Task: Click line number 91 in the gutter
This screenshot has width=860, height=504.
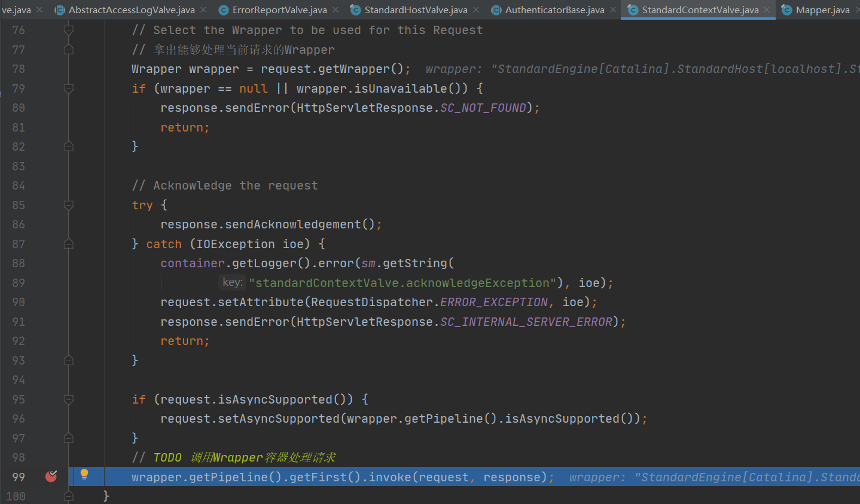Action: [19, 322]
